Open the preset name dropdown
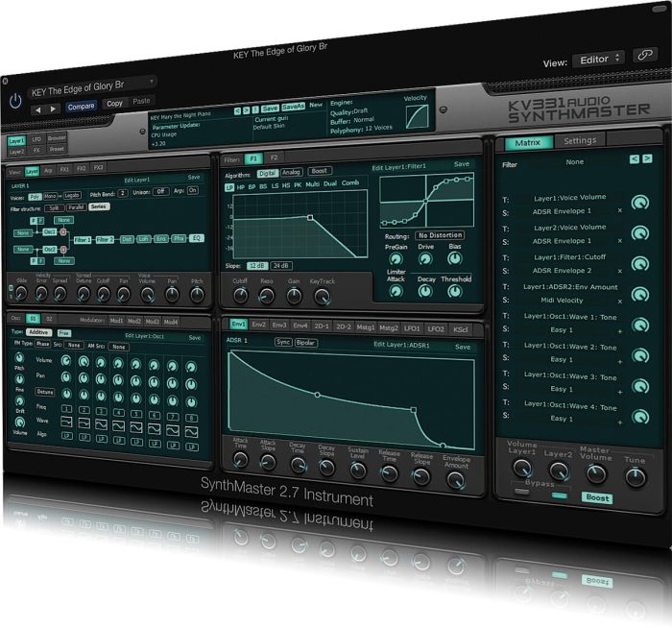The height and width of the screenshot is (628, 672). click(92, 86)
